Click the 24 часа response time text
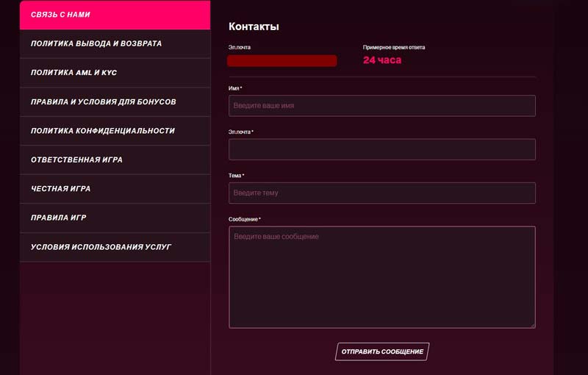Viewport: 588px width, 375px height. [x=382, y=60]
